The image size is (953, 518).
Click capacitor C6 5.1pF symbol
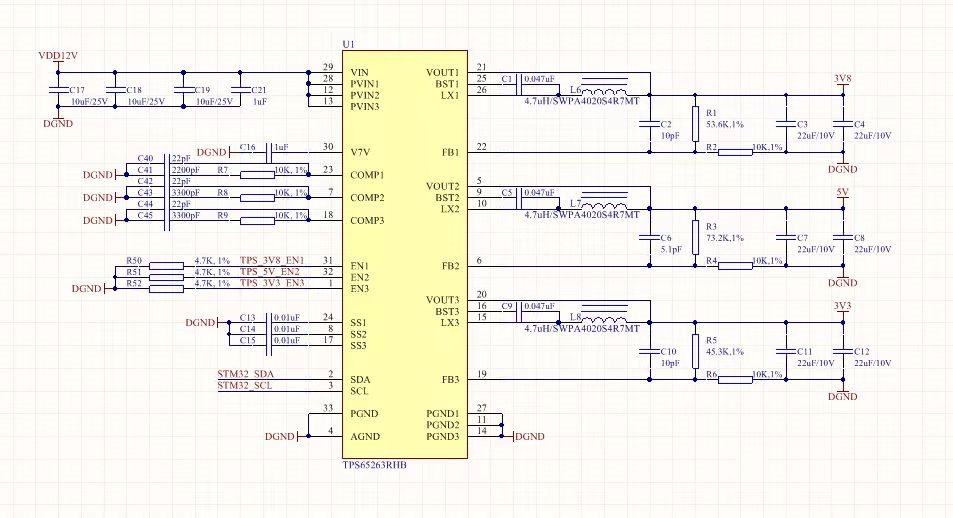650,238
